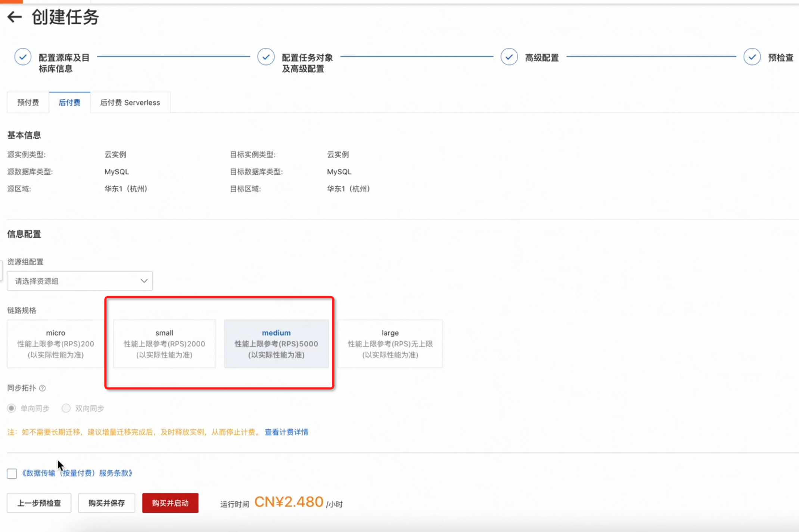Click the back arrow next to 创建任务
This screenshot has height=532, width=799.
tap(15, 17)
